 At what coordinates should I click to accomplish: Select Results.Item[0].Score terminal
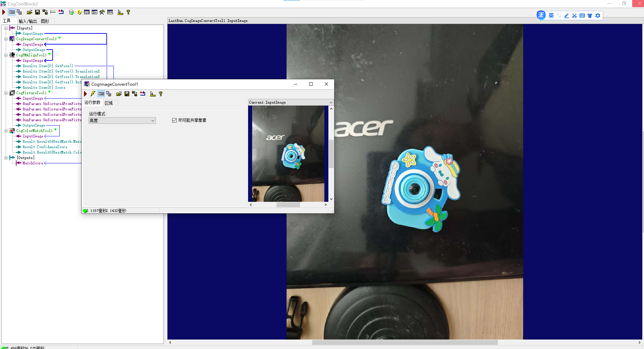coord(44,87)
